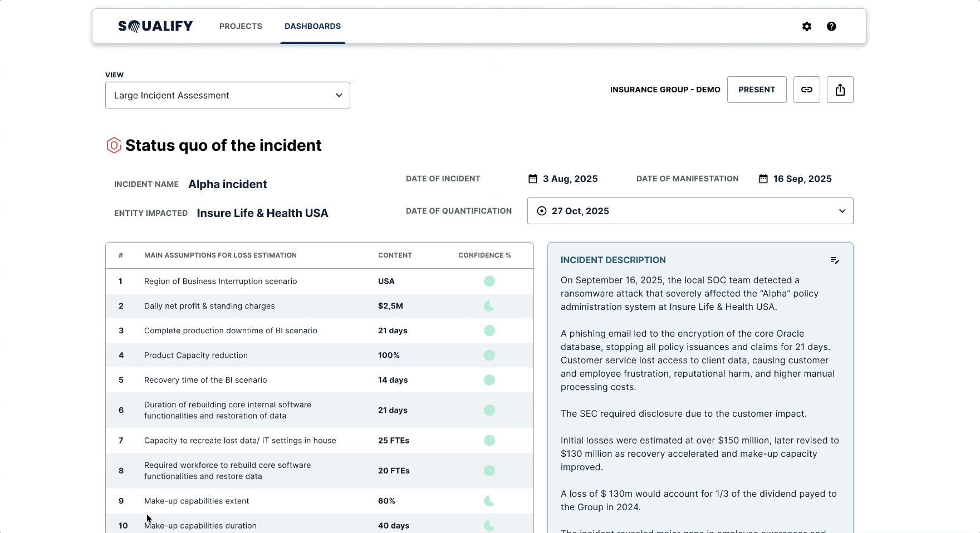The image size is (980, 533).
Task: Expand the Date of Quantification dropdown
Action: pyautogui.click(x=690, y=211)
